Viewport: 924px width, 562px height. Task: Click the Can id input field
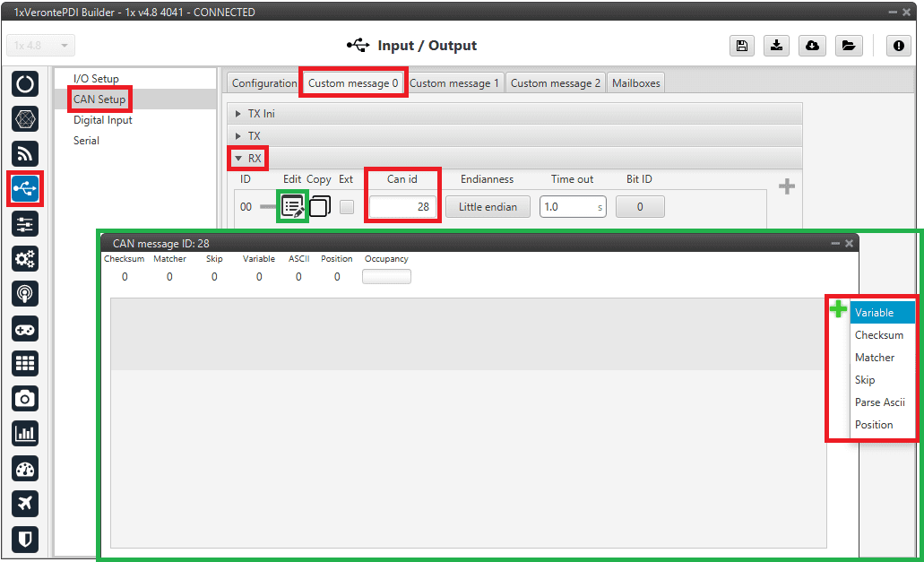click(402, 206)
